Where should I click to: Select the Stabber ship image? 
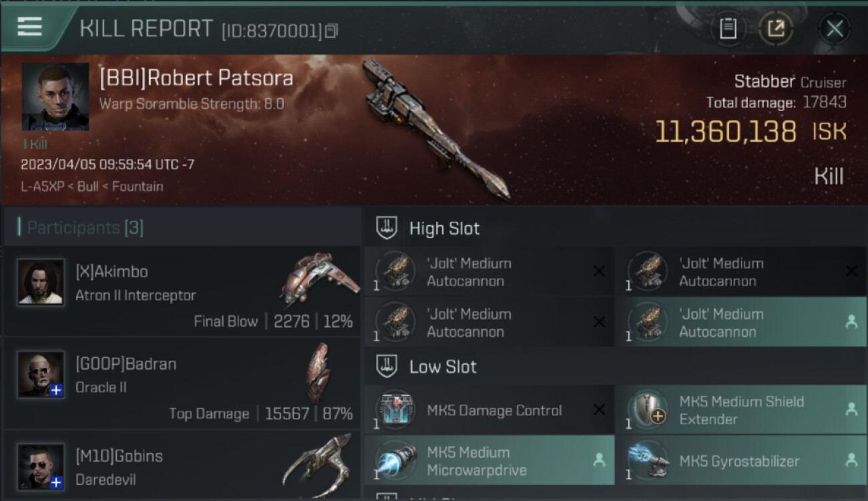437,130
